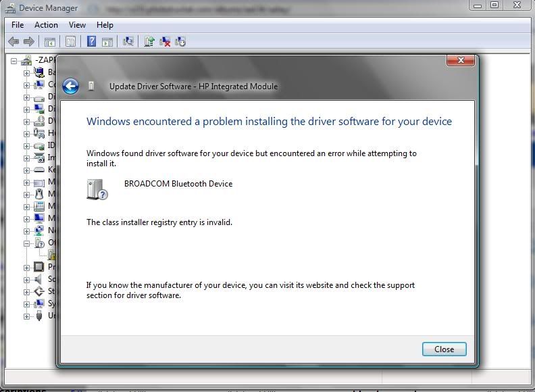
Task: Expand the Sound controllers tree node
Action: click(x=26, y=280)
